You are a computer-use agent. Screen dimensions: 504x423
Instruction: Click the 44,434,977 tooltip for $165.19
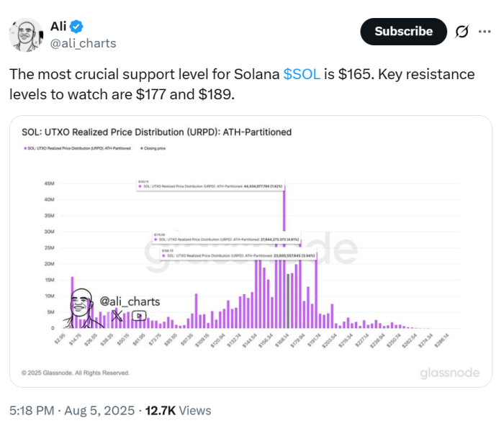coord(210,186)
